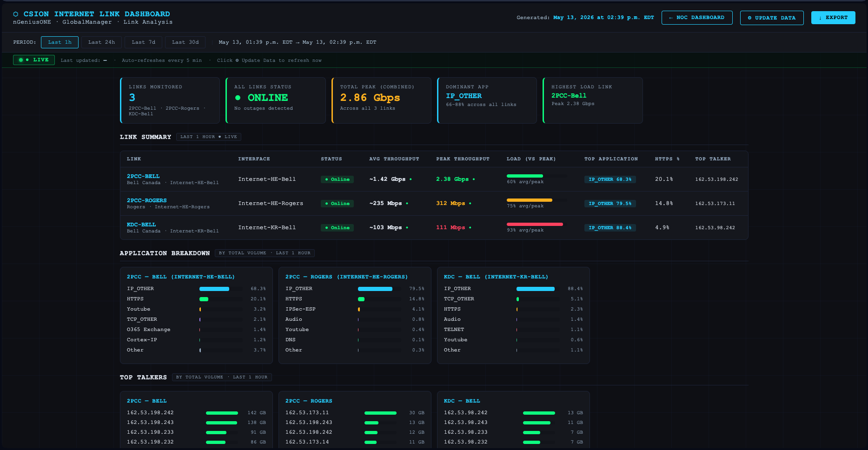The image size is (868, 450).
Task: Click the AVG THROUGHPUT column header
Action: pyautogui.click(x=394, y=159)
